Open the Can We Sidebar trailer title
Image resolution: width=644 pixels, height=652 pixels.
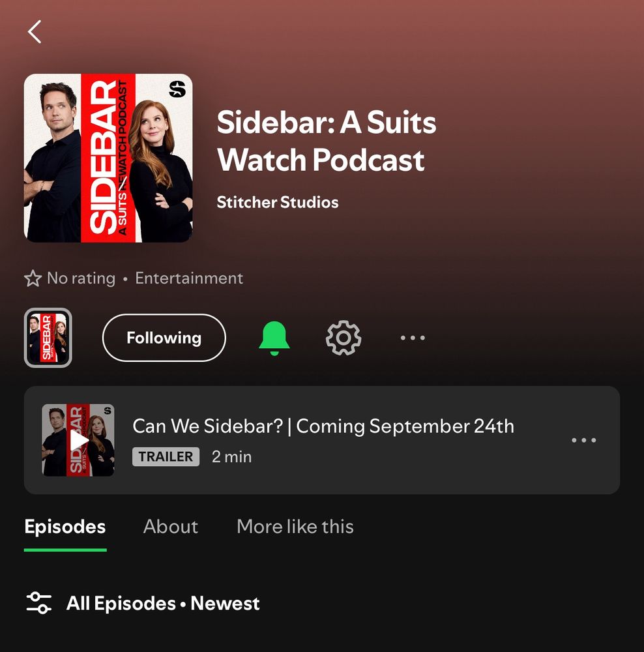(323, 426)
